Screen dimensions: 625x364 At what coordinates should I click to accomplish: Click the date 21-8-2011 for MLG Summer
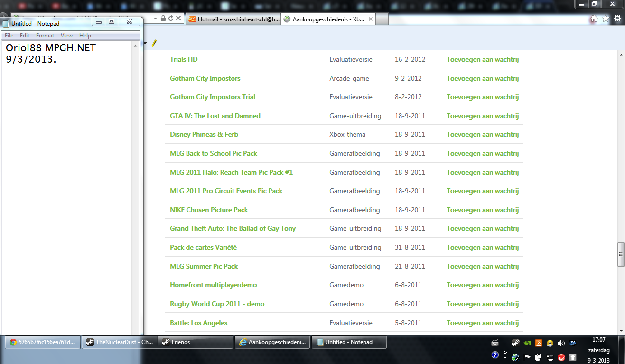(410, 266)
